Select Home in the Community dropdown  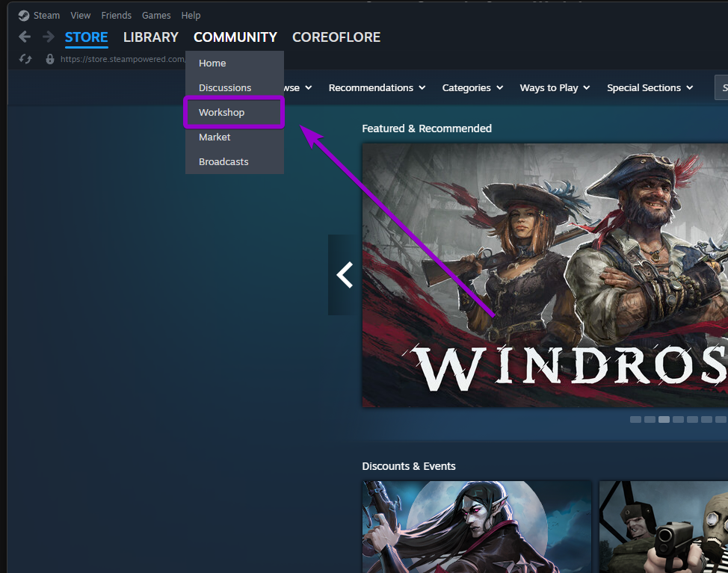point(235,63)
